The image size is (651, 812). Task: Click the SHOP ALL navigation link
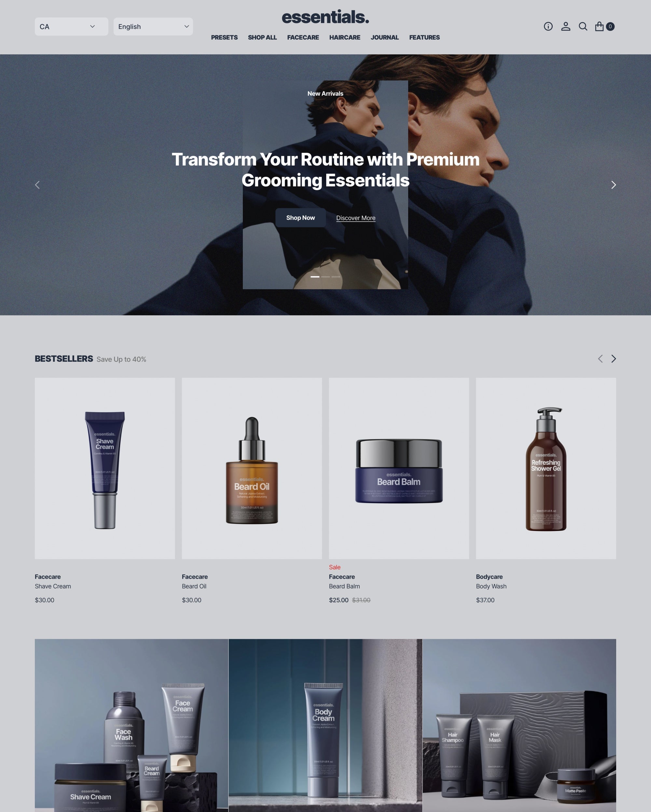[x=262, y=37]
